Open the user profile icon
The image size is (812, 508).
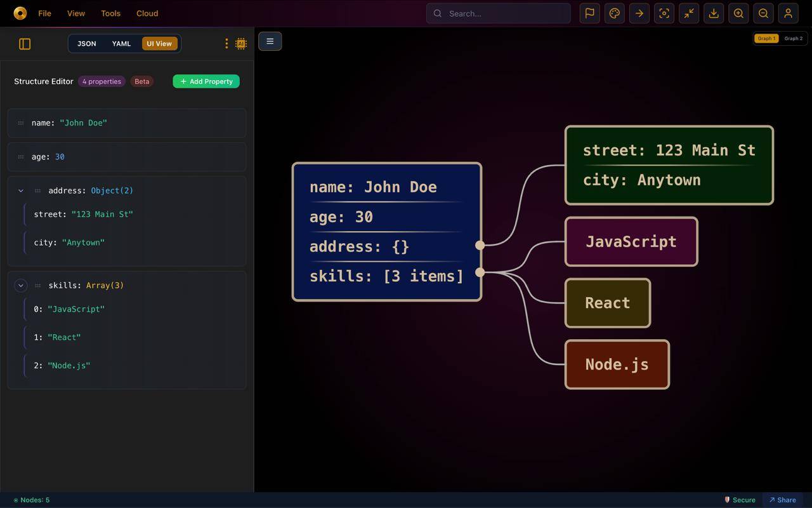[788, 13]
